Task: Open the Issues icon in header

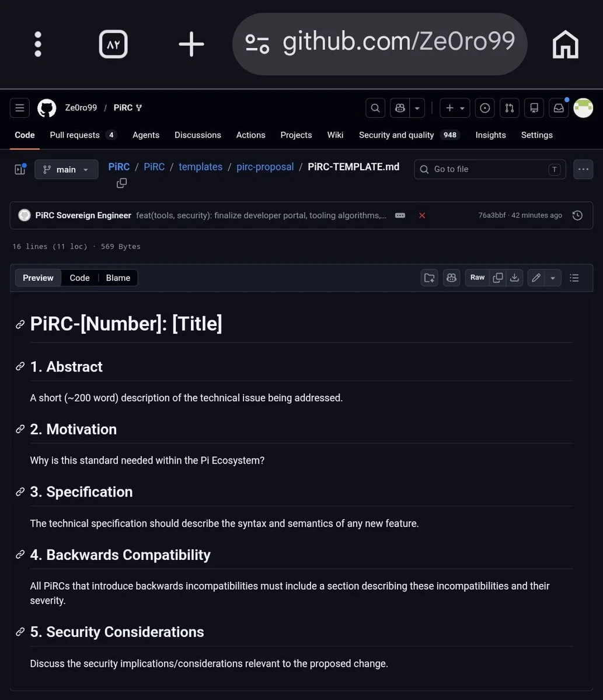Action: 485,108
